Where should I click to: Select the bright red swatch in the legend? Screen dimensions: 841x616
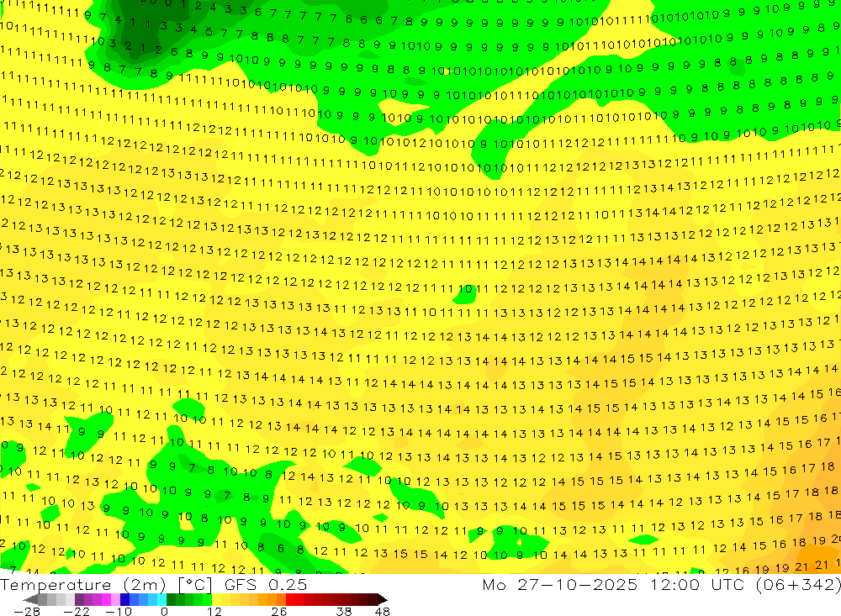point(290,599)
